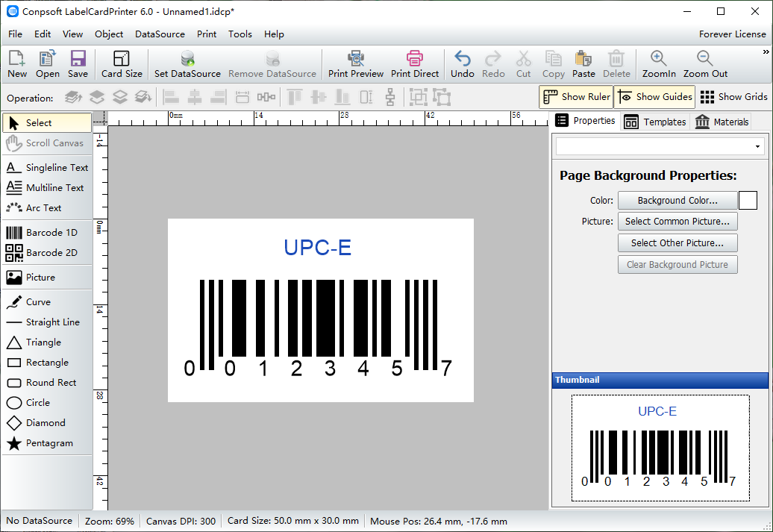The width and height of the screenshot is (773, 532).
Task: Expand toolbar overflow chevron
Action: 766,51
